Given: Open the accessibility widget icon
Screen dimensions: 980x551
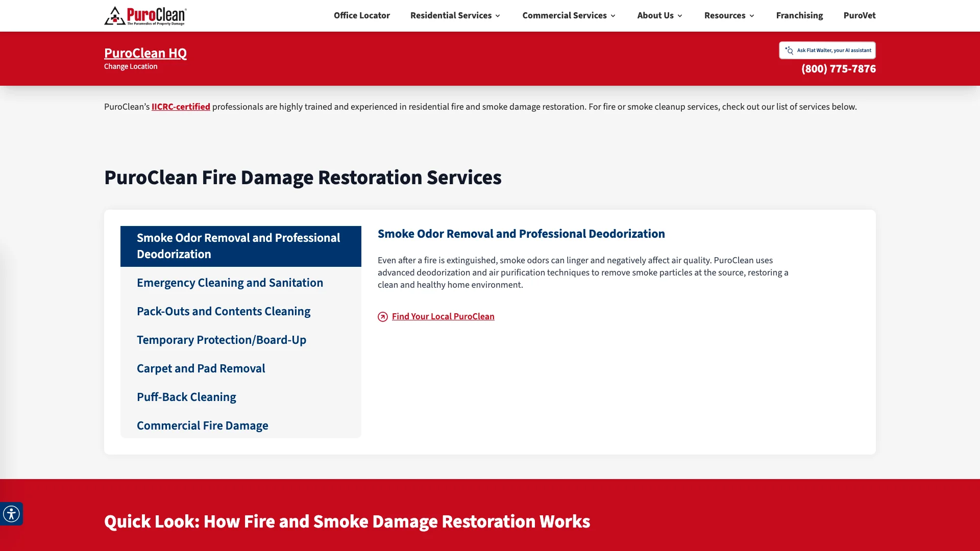Looking at the screenshot, I should point(11,514).
